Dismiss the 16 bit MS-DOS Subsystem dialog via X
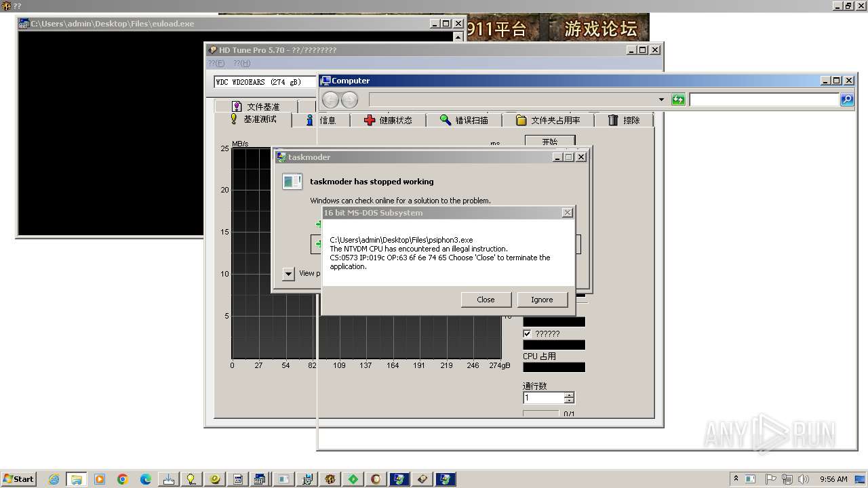 [x=567, y=213]
